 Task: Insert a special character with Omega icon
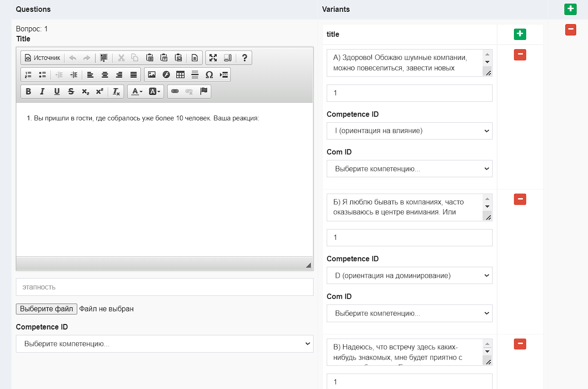pos(209,75)
